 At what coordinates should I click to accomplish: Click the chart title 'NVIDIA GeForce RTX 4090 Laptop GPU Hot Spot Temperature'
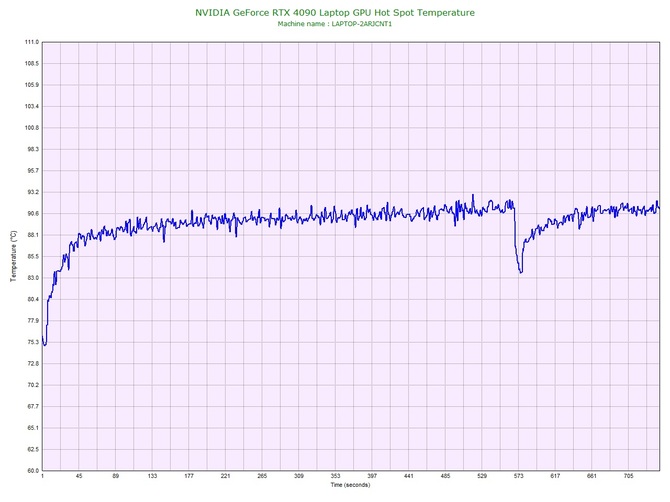[x=335, y=13]
